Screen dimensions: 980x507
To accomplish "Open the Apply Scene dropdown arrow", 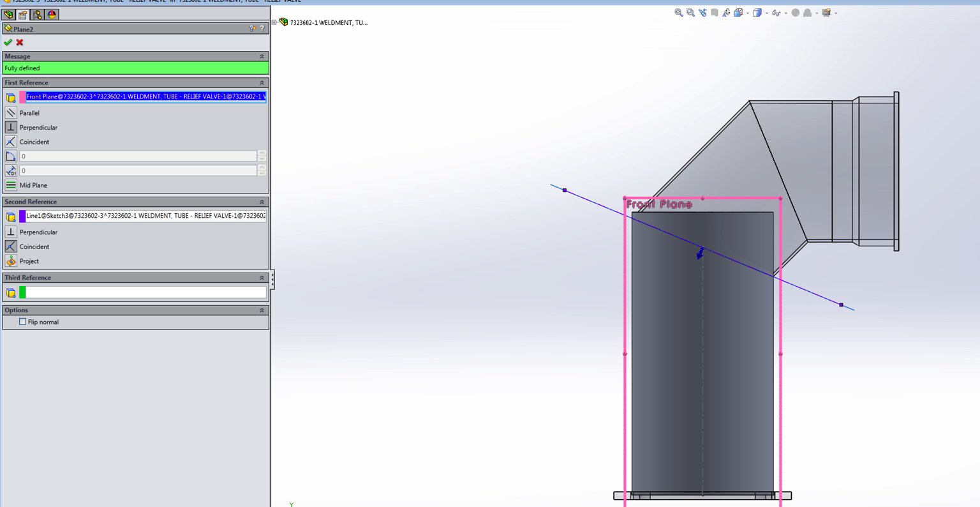I will 816,13.
